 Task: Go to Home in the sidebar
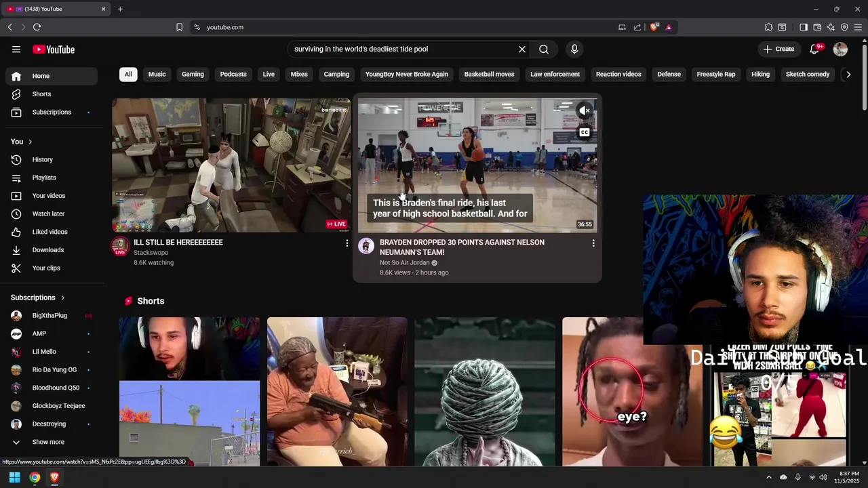(x=52, y=76)
